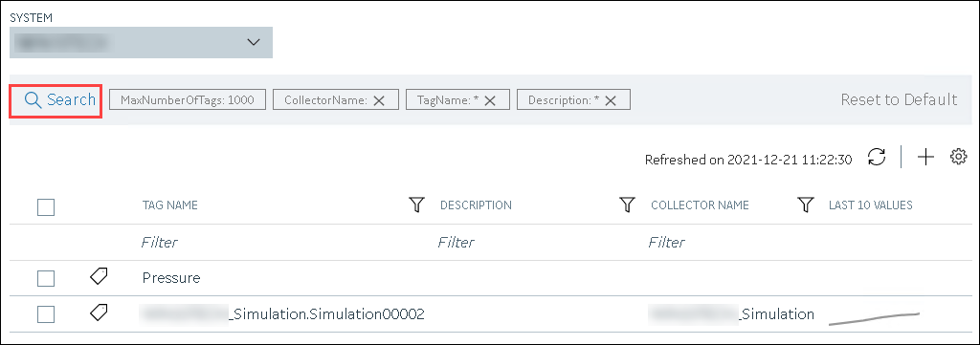Check the Simulation00002 tag checkbox

(x=46, y=314)
